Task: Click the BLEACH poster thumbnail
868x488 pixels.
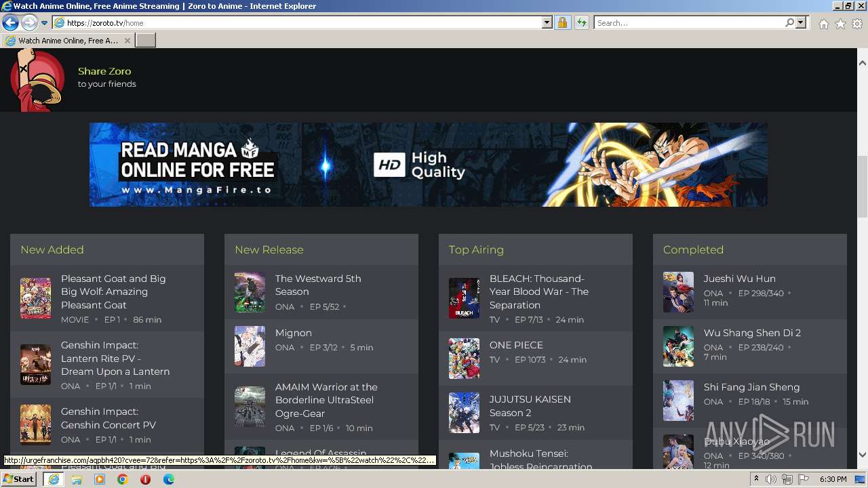Action: point(464,298)
